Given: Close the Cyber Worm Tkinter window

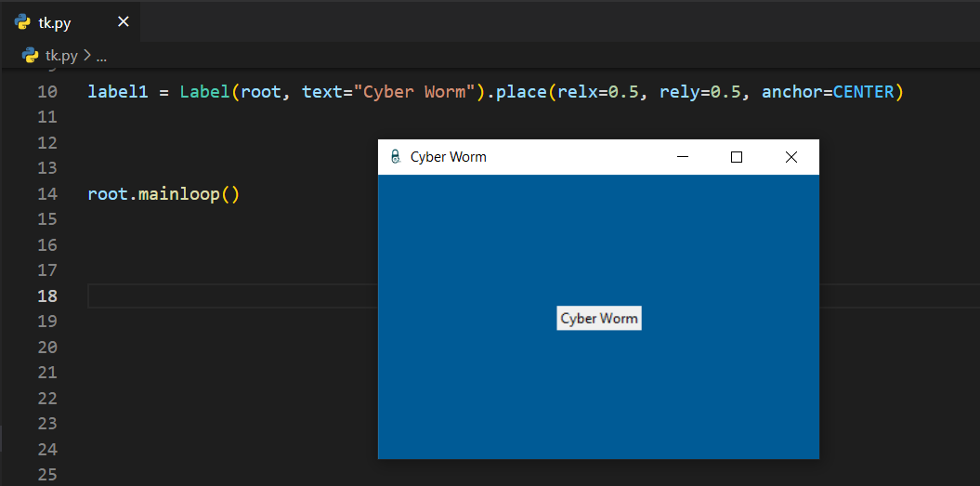Looking at the screenshot, I should point(791,157).
